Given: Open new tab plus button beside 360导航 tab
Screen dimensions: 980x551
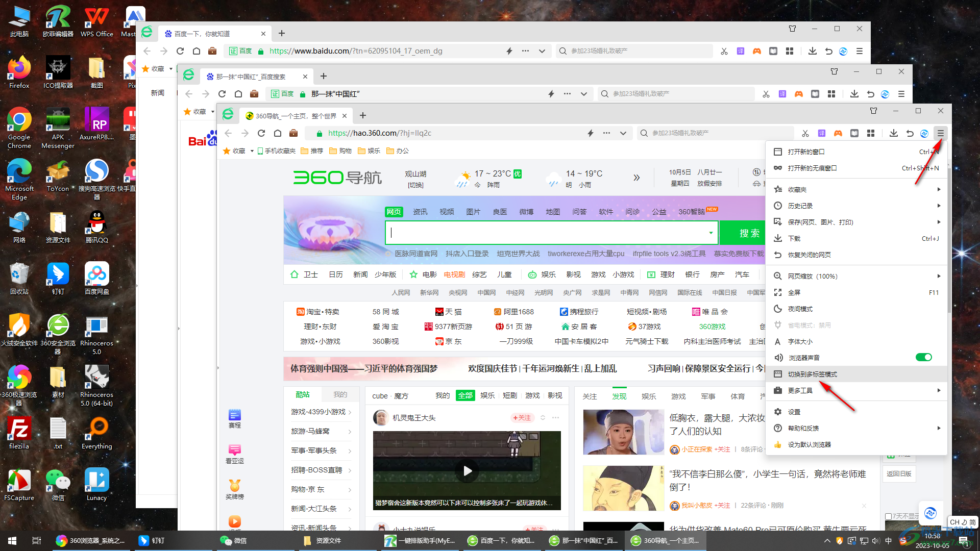Looking at the screenshot, I should click(x=363, y=116).
